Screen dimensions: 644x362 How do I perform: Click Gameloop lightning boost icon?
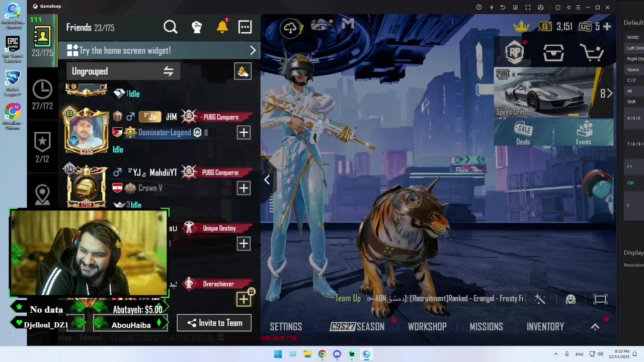pyautogui.click(x=492, y=7)
